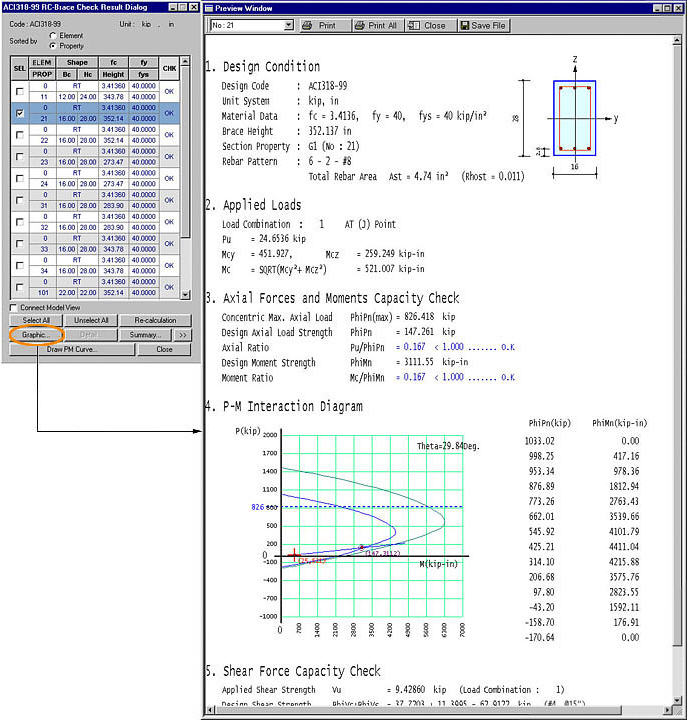
Task: Click the Draw PM Curve... button
Action: 73,349
